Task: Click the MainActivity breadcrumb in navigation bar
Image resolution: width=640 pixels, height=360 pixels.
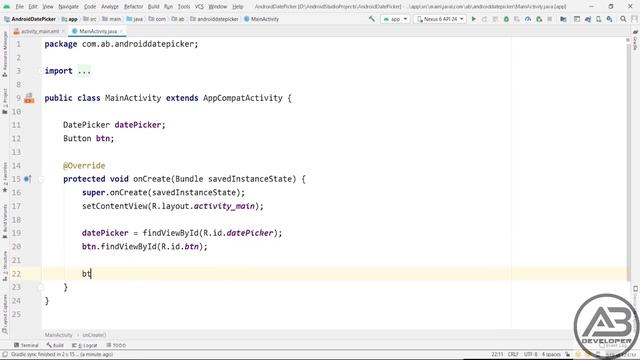Action: [x=262, y=19]
